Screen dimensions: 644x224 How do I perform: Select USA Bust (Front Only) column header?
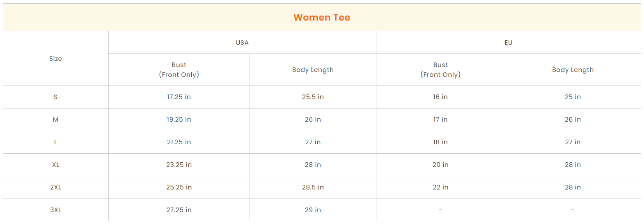(179, 69)
